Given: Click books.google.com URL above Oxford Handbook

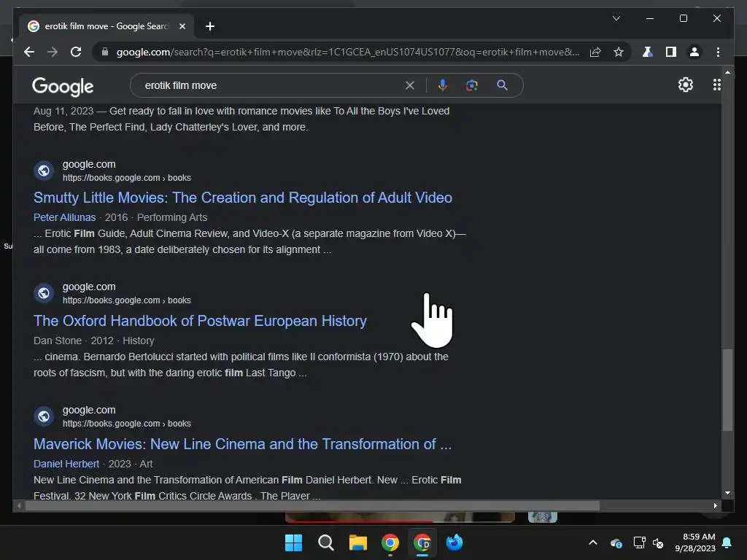Looking at the screenshot, I should tap(127, 300).
